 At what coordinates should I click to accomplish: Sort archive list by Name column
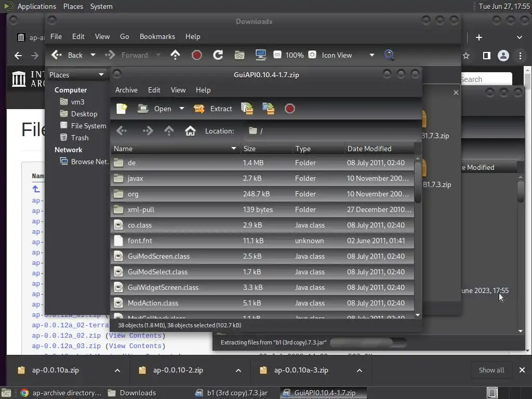pyautogui.click(x=176, y=149)
